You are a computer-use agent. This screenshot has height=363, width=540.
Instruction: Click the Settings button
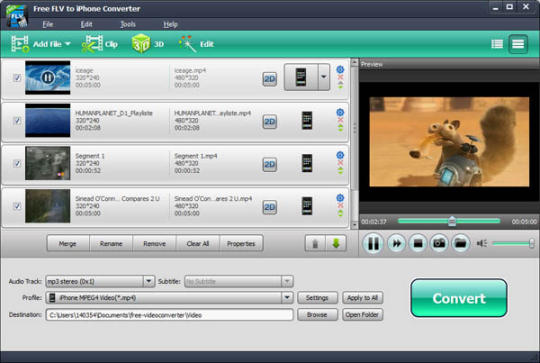[x=317, y=298]
